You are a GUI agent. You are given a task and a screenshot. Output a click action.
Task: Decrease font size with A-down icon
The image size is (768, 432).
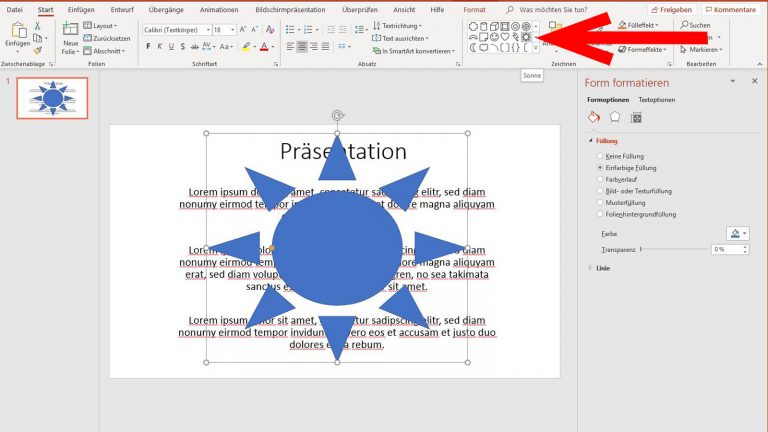254,30
